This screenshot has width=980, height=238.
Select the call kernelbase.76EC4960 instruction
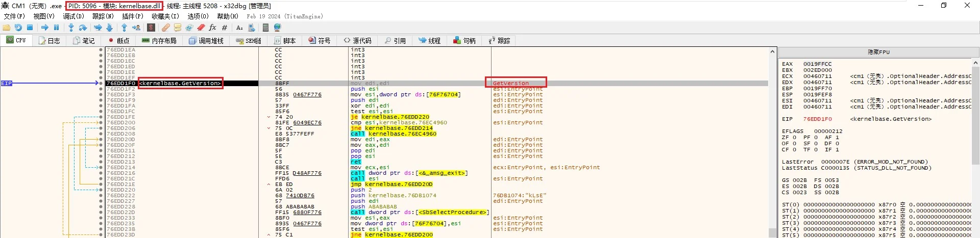pyautogui.click(x=394, y=134)
